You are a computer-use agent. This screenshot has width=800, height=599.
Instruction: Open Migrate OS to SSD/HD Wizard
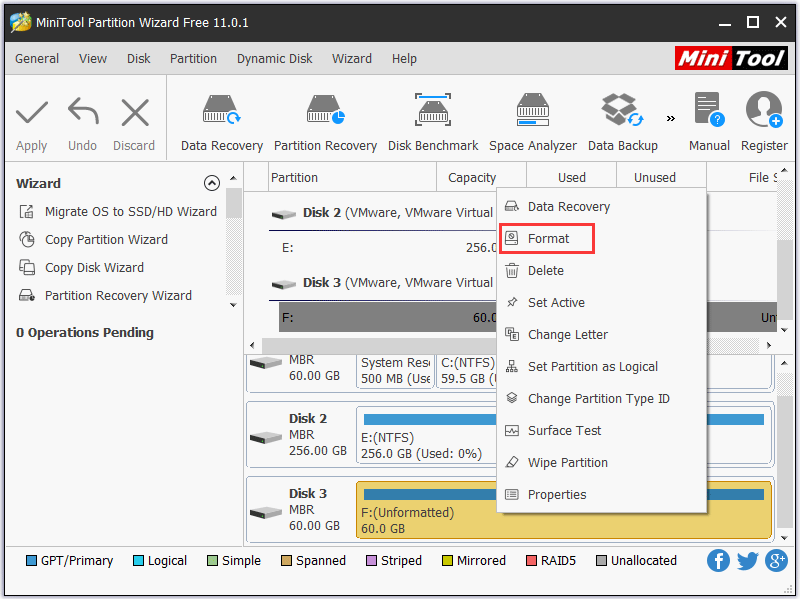point(118,211)
